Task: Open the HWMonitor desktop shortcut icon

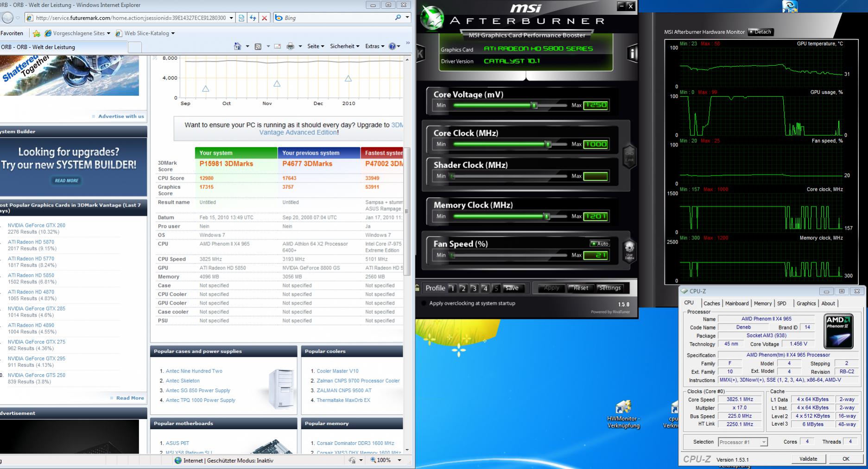Action: (x=623, y=407)
